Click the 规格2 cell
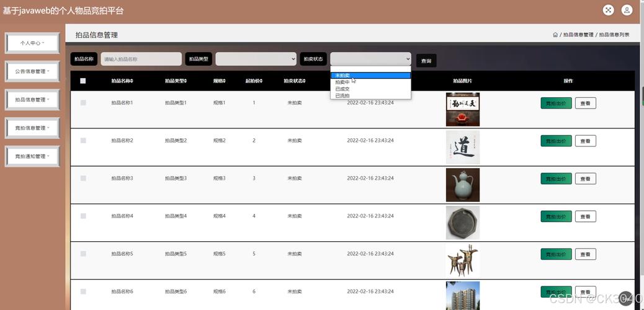 coord(219,140)
